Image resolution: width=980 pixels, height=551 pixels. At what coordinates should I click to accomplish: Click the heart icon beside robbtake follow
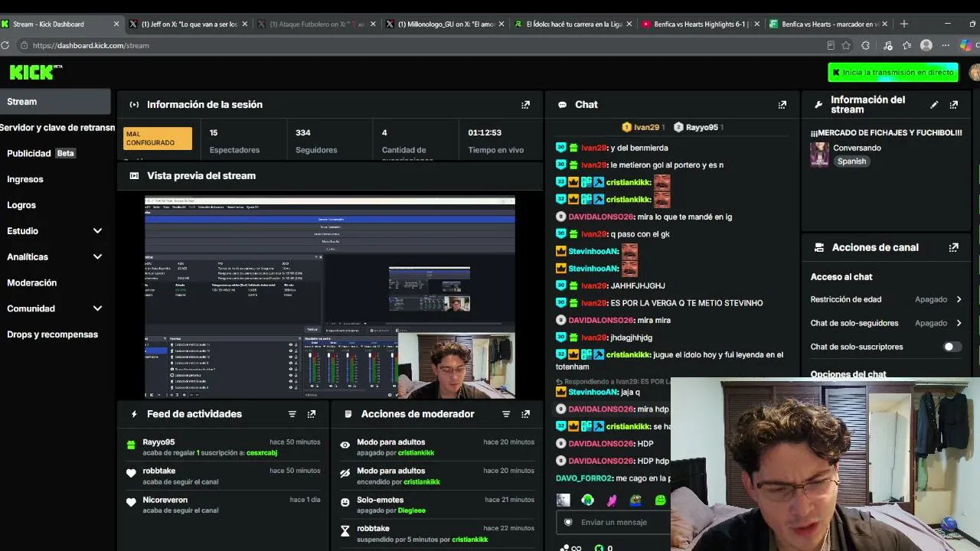pos(131,474)
